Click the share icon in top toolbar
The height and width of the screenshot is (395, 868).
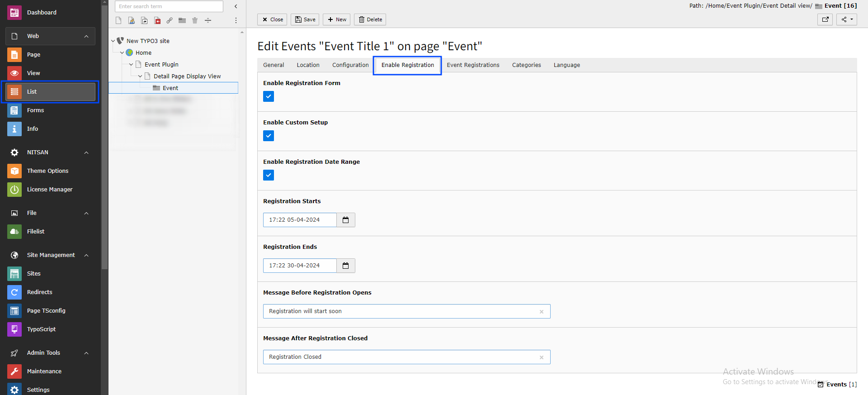(x=847, y=19)
